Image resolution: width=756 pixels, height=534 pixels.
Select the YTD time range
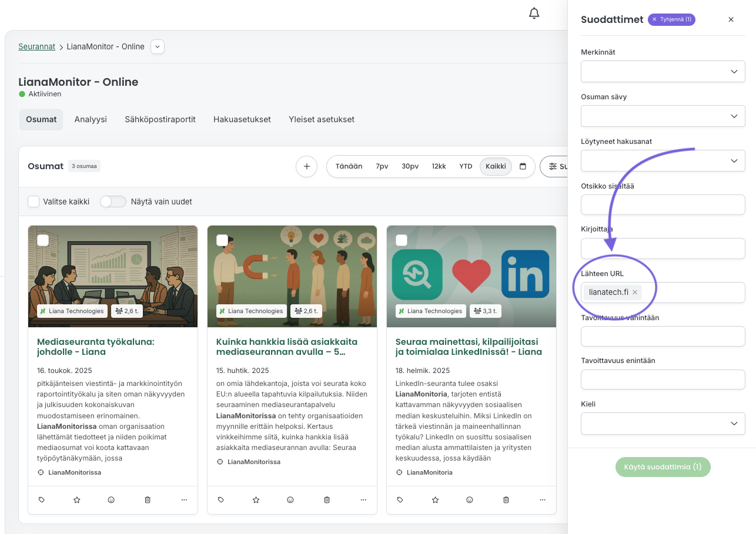tap(466, 166)
